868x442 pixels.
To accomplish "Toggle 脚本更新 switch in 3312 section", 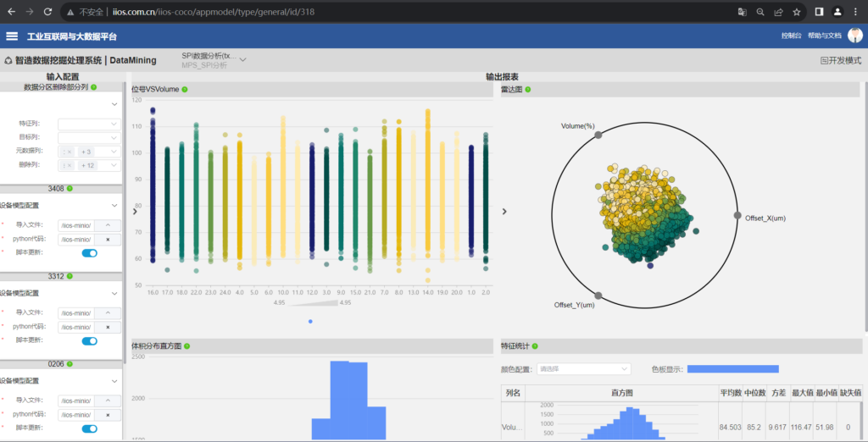I will (90, 340).
